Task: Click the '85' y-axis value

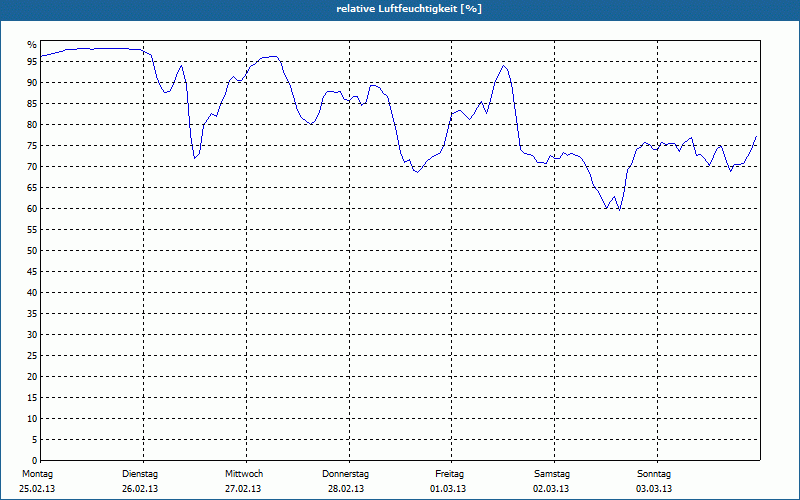Action: tap(32, 104)
